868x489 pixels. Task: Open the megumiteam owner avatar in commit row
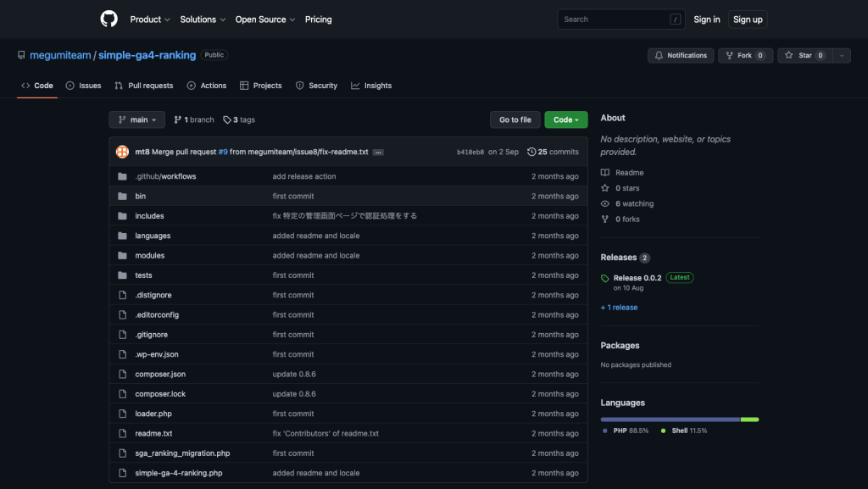click(x=122, y=152)
